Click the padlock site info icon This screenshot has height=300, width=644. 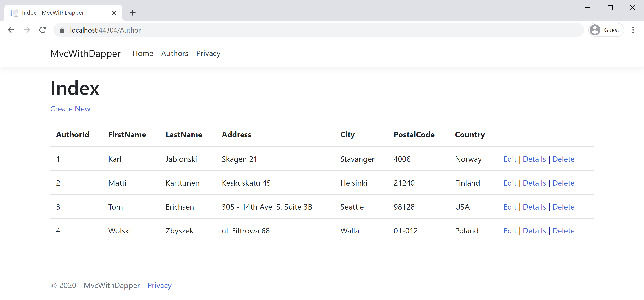point(62,30)
